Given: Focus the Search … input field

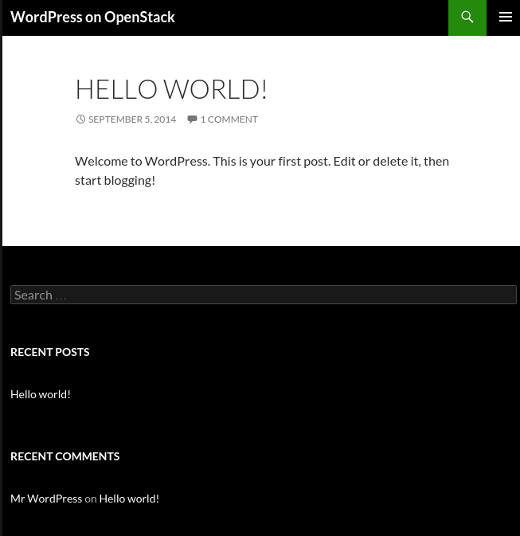Looking at the screenshot, I should pos(263,295).
